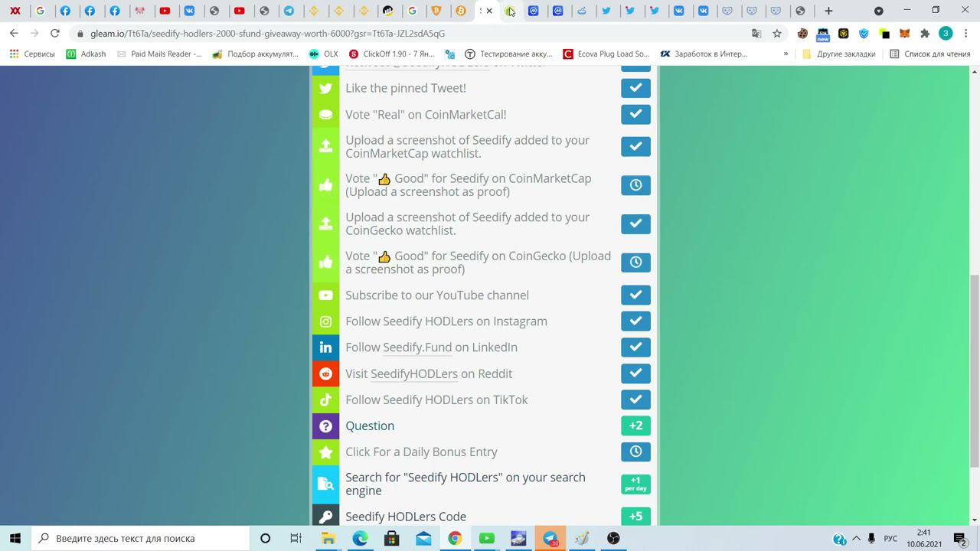Click the Instagram icon entry
980x551 pixels.
325,321
